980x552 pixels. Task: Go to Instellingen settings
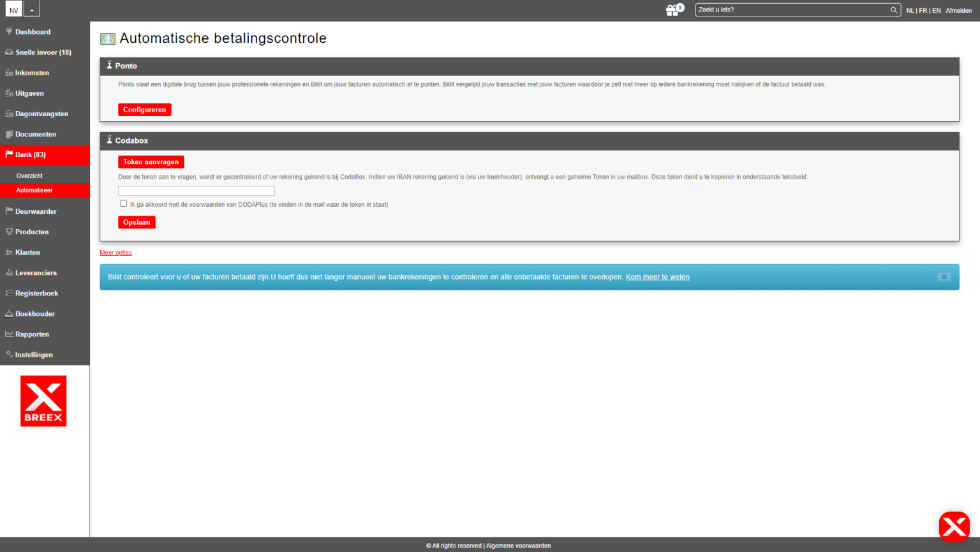(34, 355)
